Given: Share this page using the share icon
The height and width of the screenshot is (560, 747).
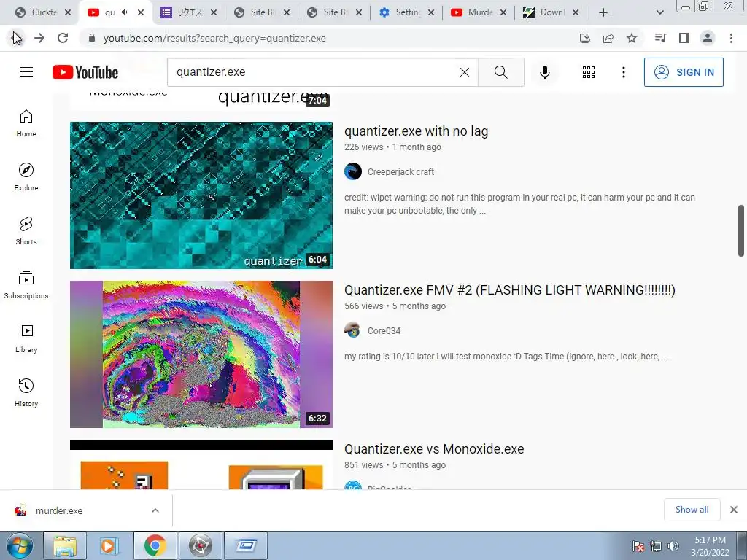Looking at the screenshot, I should pyautogui.click(x=608, y=38).
